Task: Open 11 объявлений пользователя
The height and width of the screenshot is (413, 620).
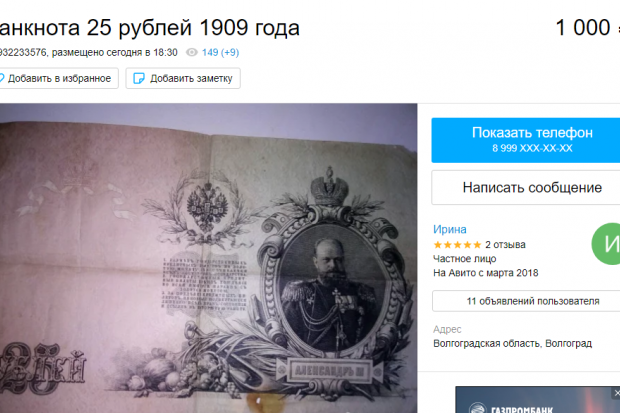Action: (x=526, y=301)
